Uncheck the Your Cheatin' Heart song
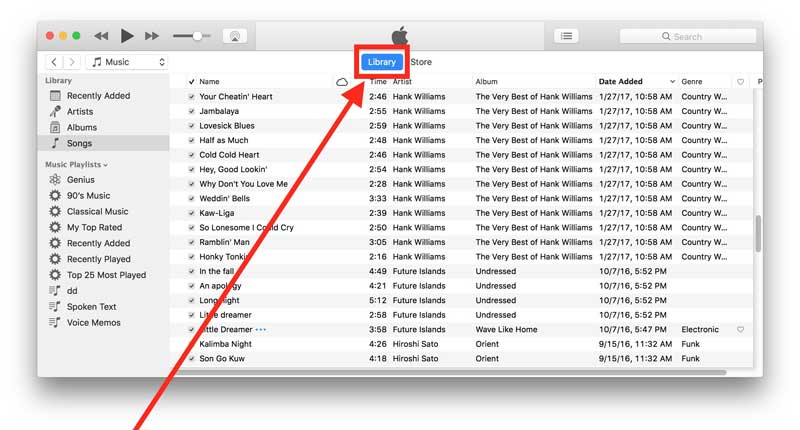The height and width of the screenshot is (430, 800). pos(191,96)
